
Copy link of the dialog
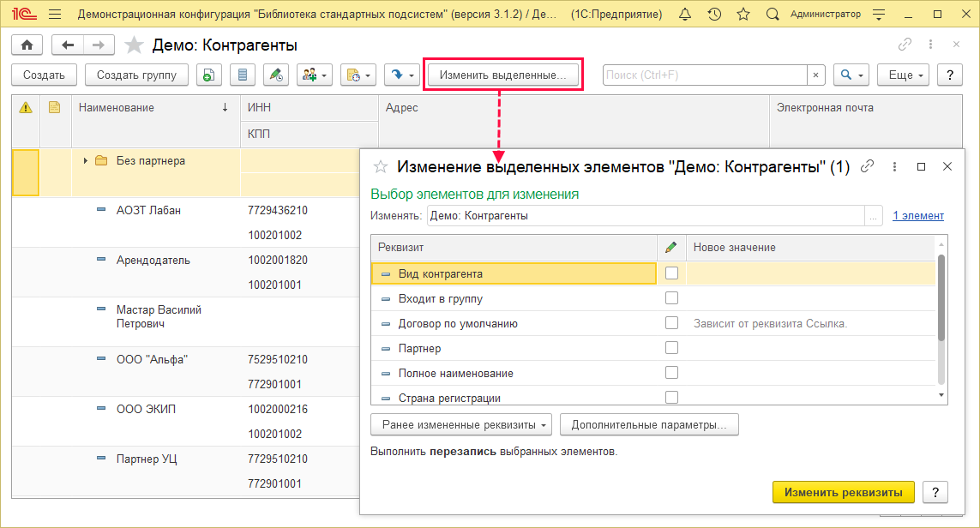(x=867, y=166)
